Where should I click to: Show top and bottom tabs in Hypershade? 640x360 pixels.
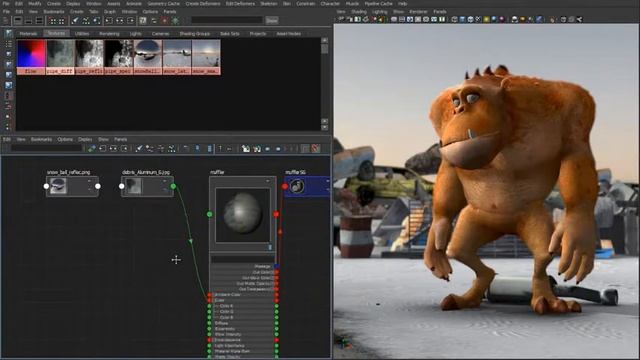tap(39, 20)
